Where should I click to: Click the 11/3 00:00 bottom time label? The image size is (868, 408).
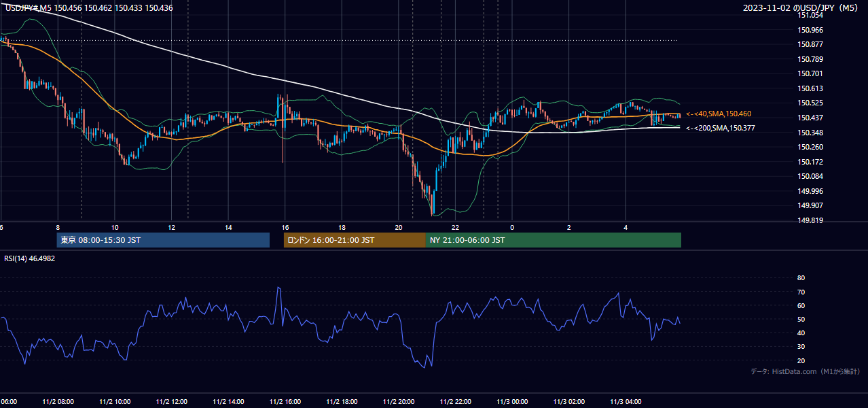[x=512, y=402]
